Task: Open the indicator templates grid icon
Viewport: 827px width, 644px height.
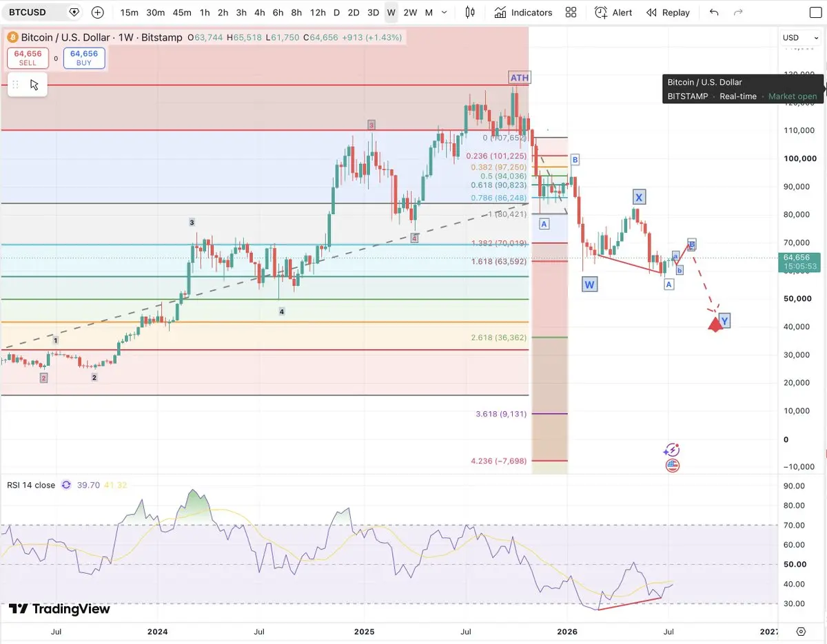Action: click(571, 12)
